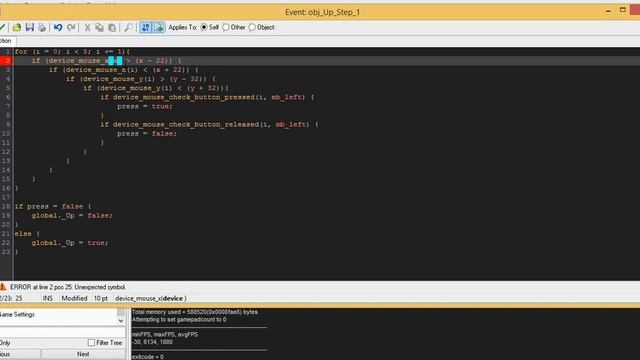Screen dimensions: 640x360
Task: Redo the last undone edit
Action: pyautogui.click(x=71, y=27)
